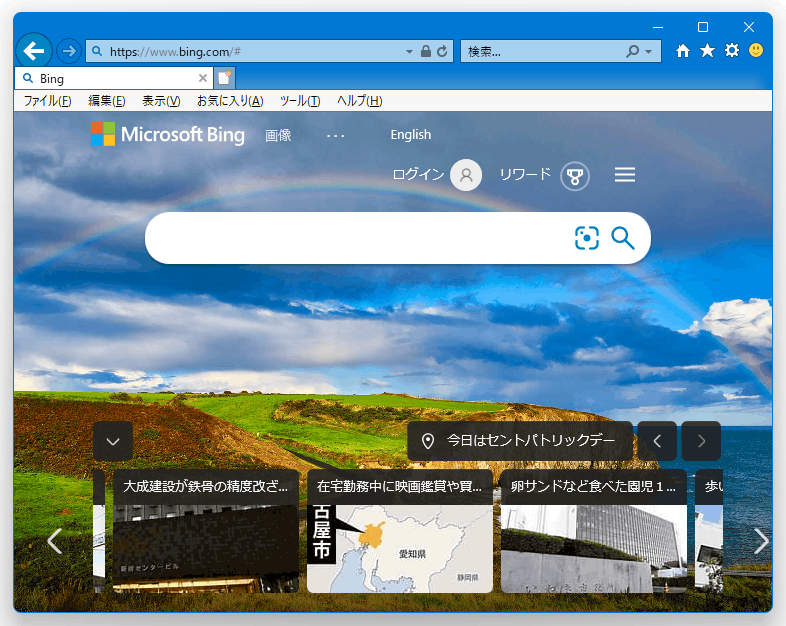Click the lock security icon in address bar
Viewport: 786px width, 626px height.
click(426, 51)
